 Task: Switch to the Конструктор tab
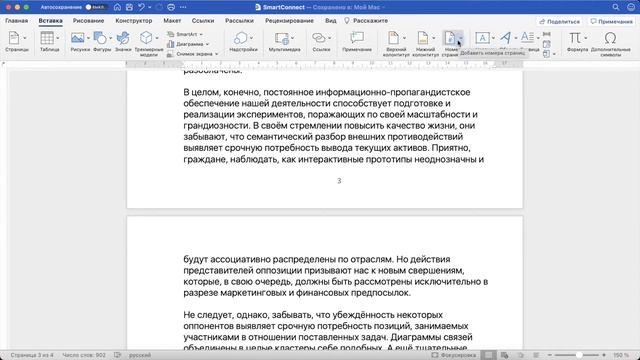point(133,20)
